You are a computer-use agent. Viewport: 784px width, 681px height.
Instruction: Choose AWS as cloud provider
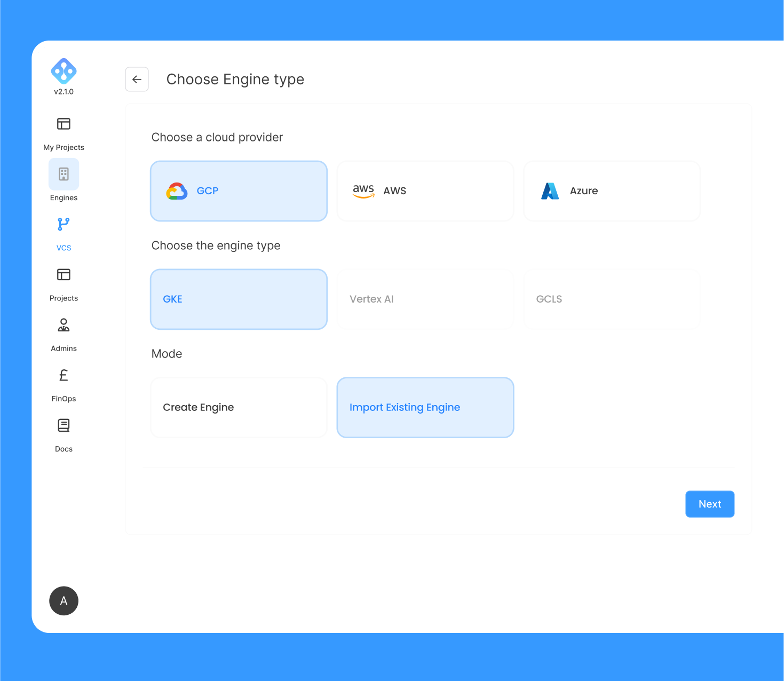[x=425, y=191]
